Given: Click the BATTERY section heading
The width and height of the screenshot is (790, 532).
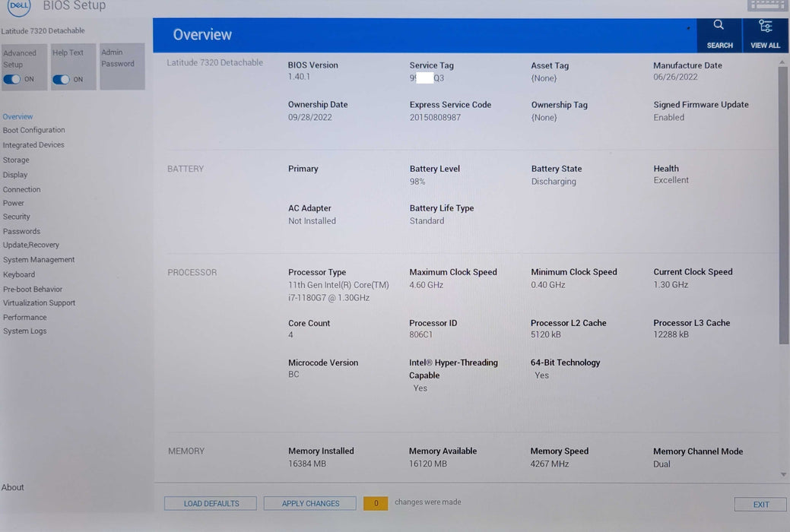Looking at the screenshot, I should click(x=186, y=169).
